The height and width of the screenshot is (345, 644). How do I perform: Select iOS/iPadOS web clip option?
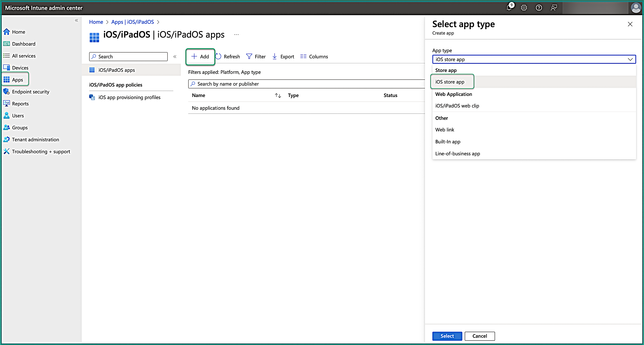tap(457, 106)
